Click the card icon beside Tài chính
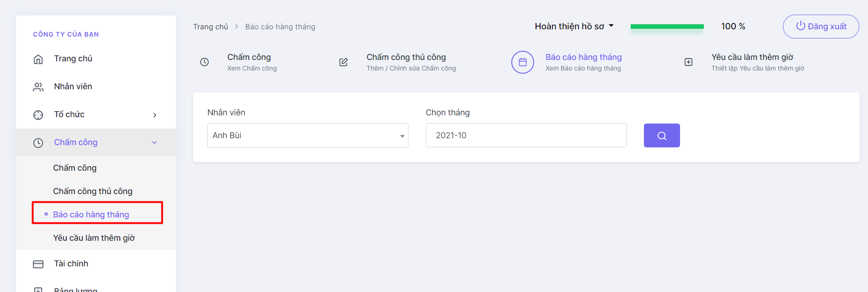Viewport: 868px width, 292px height. point(38,264)
